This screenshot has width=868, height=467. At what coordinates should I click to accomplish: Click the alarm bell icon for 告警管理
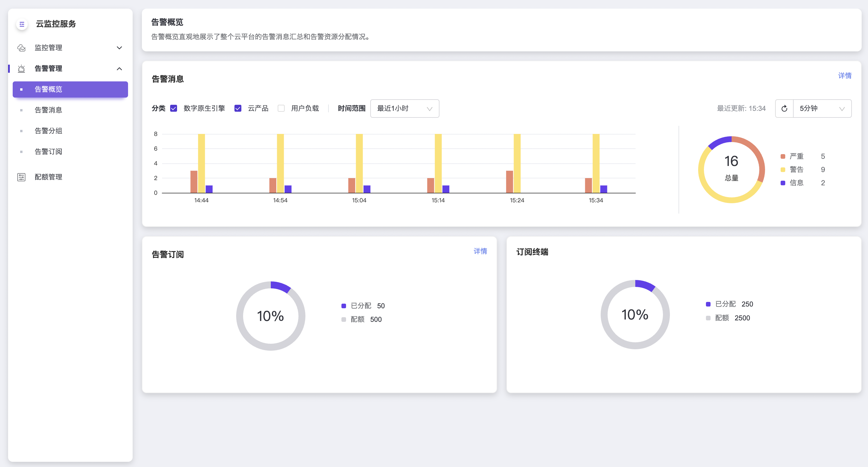tap(21, 69)
